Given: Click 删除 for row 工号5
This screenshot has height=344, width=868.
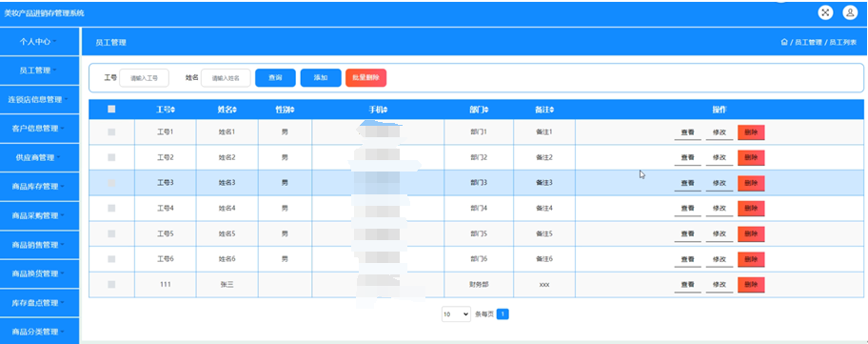Looking at the screenshot, I should 751,233.
